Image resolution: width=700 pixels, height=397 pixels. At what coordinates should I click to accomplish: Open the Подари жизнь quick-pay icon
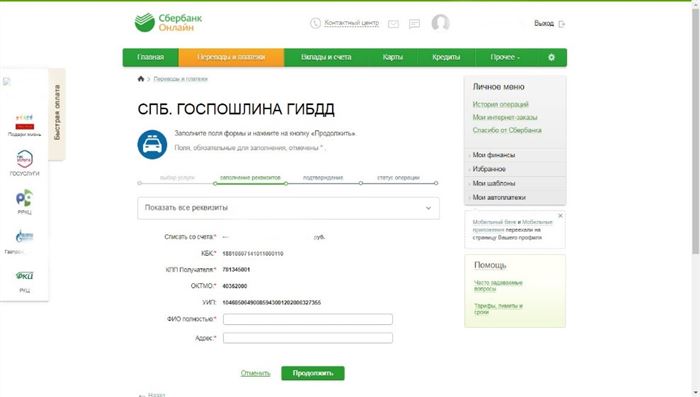tap(25, 125)
